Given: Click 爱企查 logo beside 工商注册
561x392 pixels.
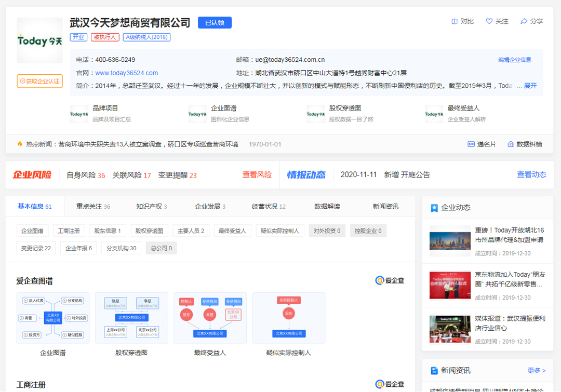Looking at the screenshot, I should click(390, 384).
